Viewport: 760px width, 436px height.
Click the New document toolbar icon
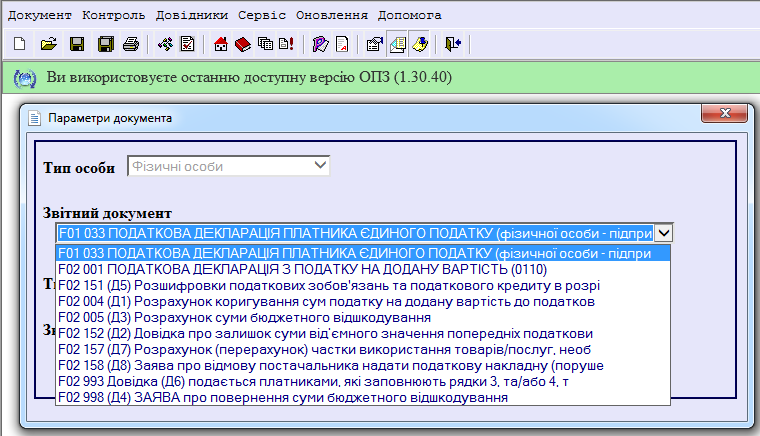point(21,44)
